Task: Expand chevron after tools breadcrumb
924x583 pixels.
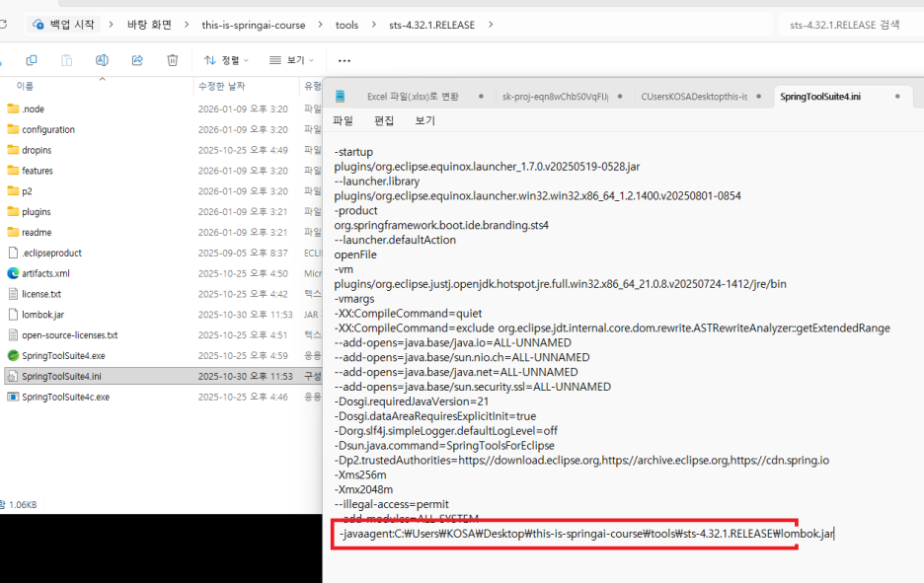Action: (x=373, y=25)
